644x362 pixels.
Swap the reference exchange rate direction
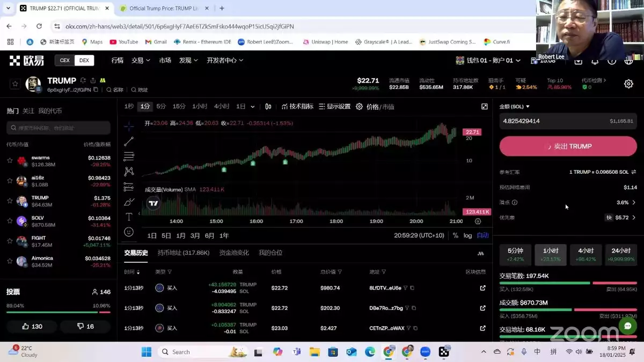[x=634, y=172]
